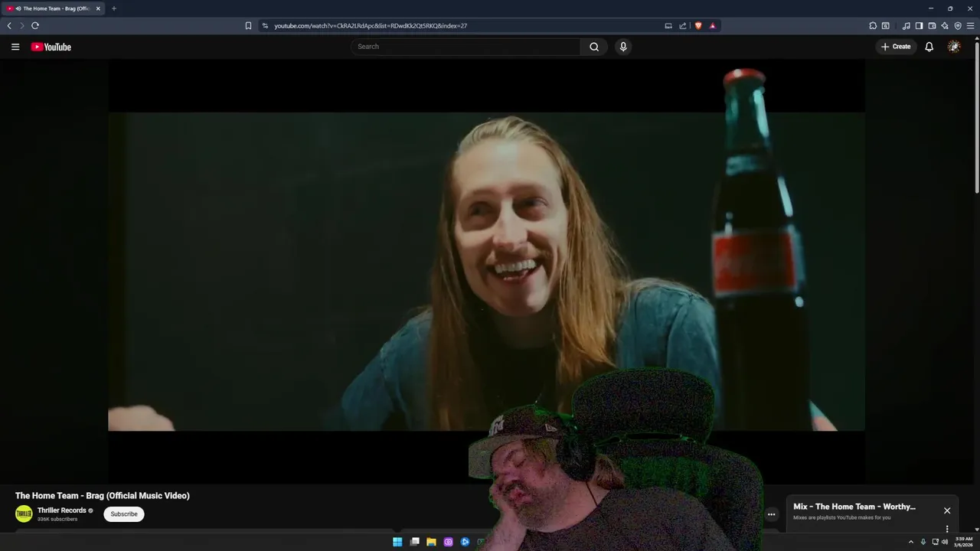Click the Create button

coord(896,47)
